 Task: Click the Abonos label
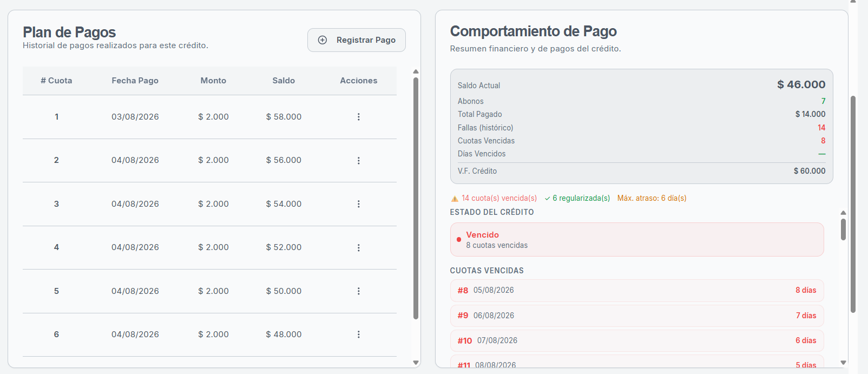point(471,101)
